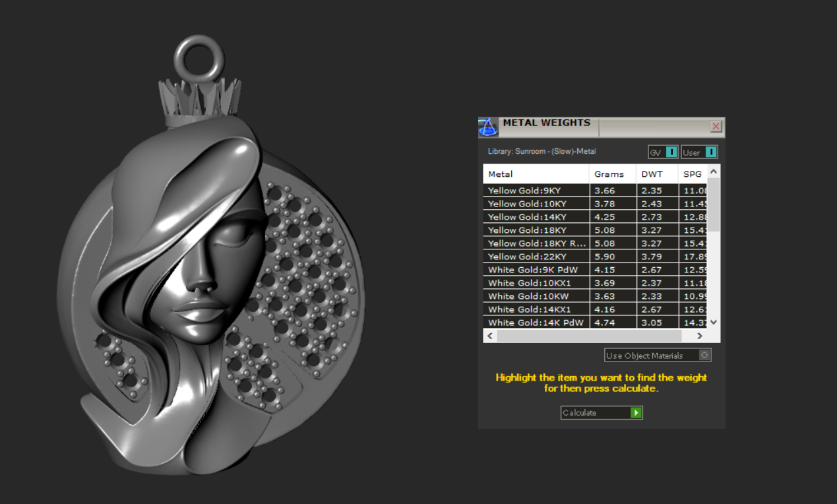Click the scroll left arrow under the table
The height and width of the screenshot is (504, 837).
tap(489, 336)
